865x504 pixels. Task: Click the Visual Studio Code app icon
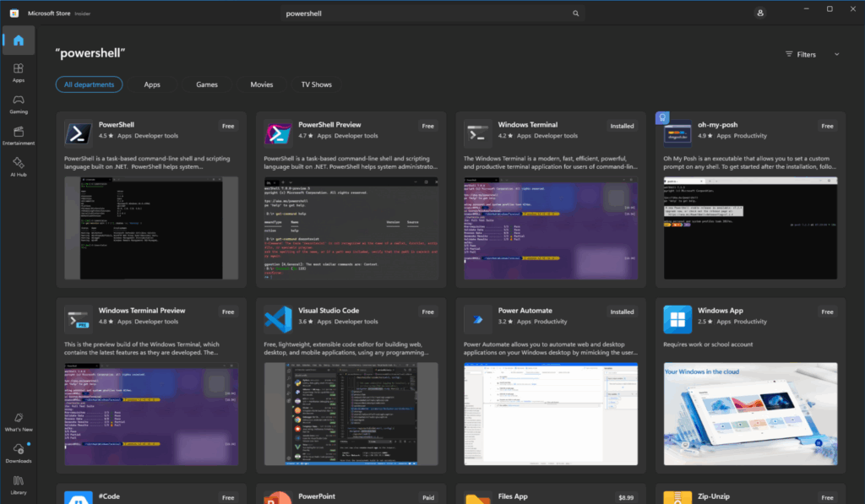tap(277, 319)
